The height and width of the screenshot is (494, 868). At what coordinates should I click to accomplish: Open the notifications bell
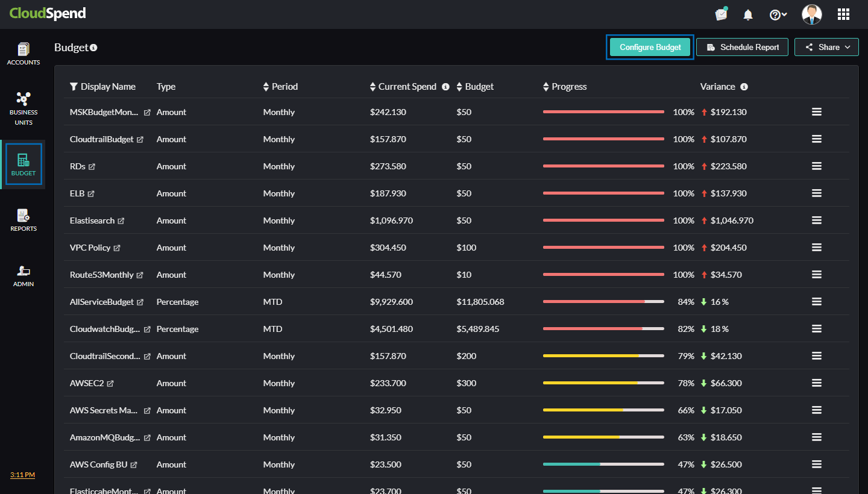point(748,14)
